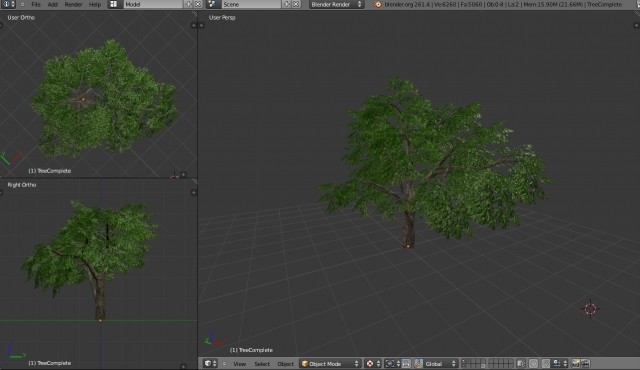640x370 pixels.
Task: Delete the active Scene
Action: point(296,4)
